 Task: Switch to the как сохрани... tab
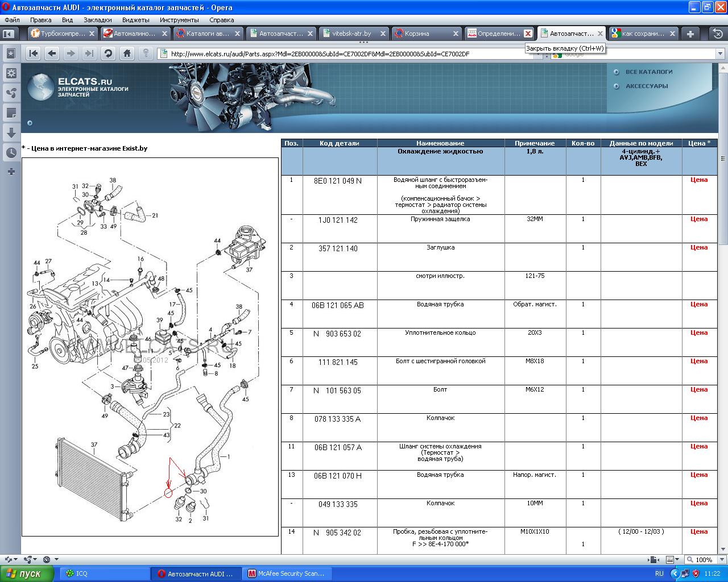643,34
